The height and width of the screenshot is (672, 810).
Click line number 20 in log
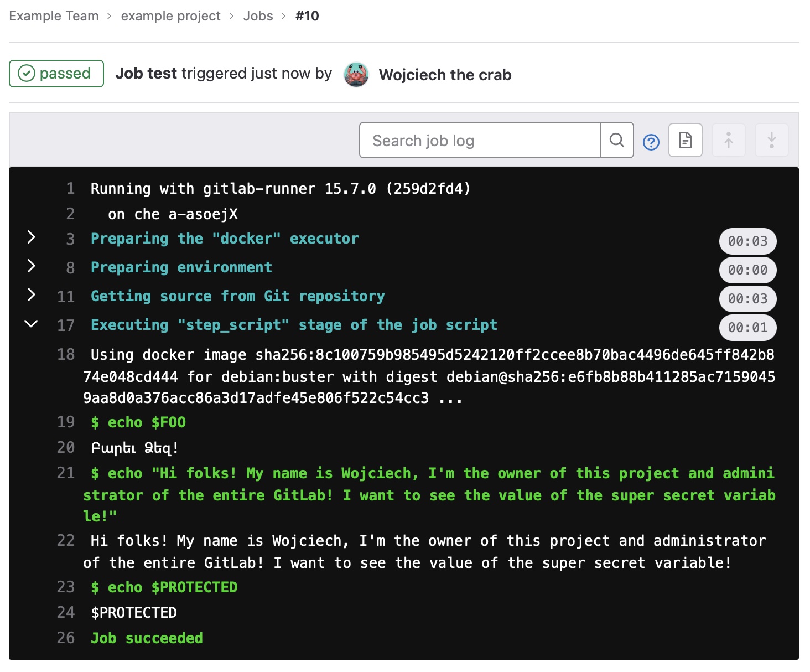click(x=66, y=448)
